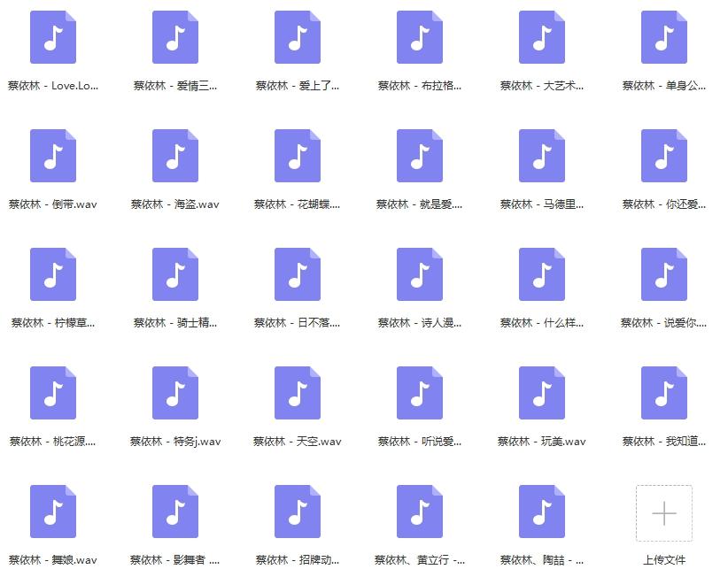Click the 蔡依林 - 日不落... music icon
728x577 pixels.
tap(298, 274)
